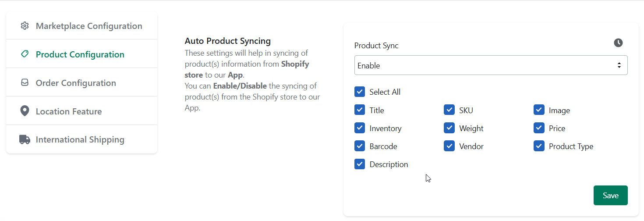Select the Location Feature menu item

[81, 111]
